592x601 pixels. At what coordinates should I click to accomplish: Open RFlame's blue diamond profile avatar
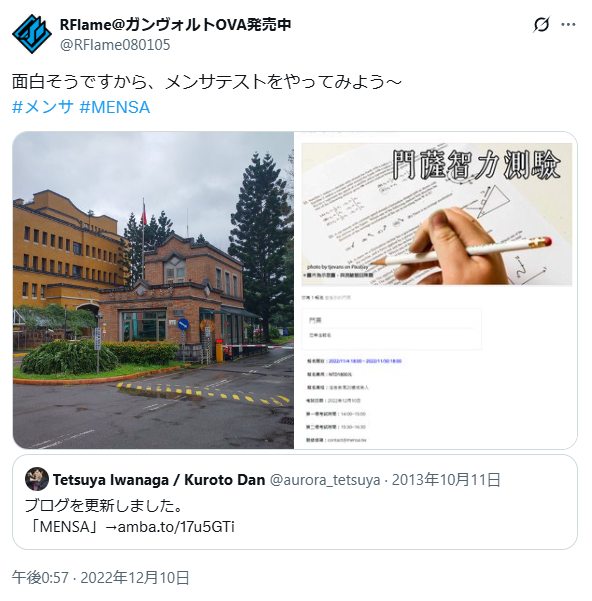32,34
